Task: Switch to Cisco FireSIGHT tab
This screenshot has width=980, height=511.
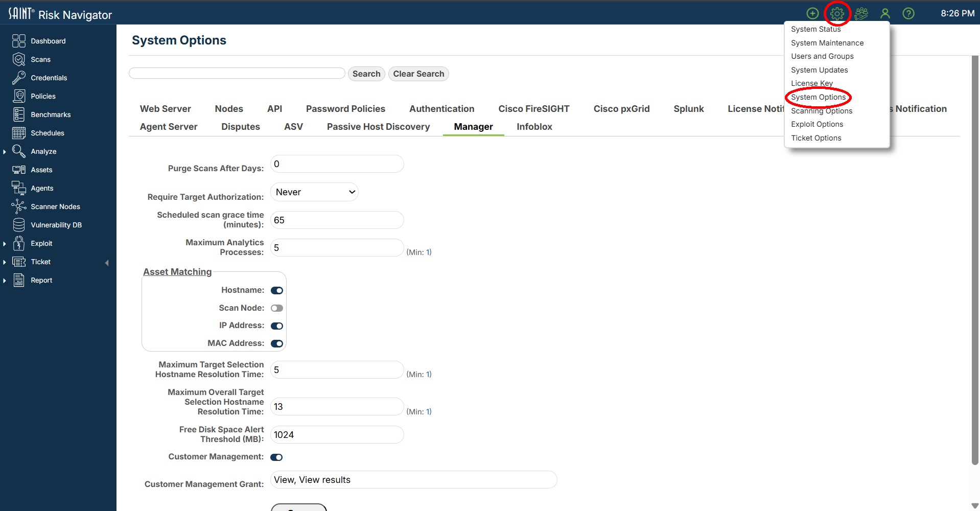Action: (x=534, y=109)
